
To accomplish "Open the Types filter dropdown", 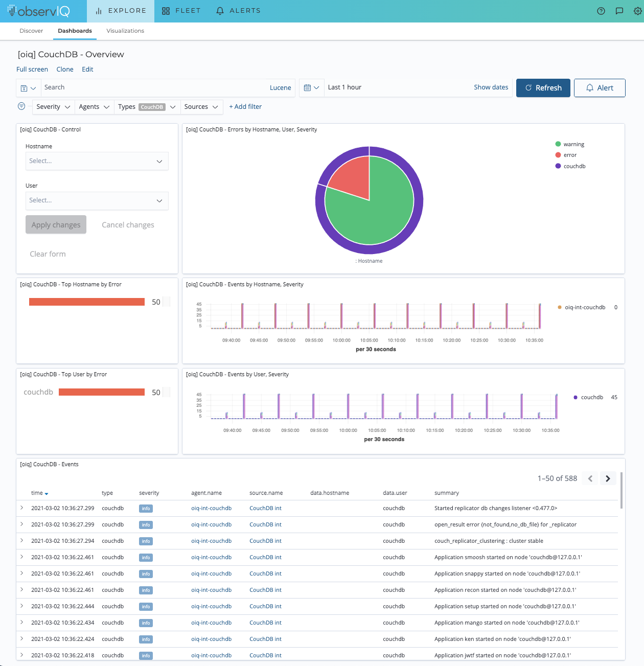I will pyautogui.click(x=147, y=107).
